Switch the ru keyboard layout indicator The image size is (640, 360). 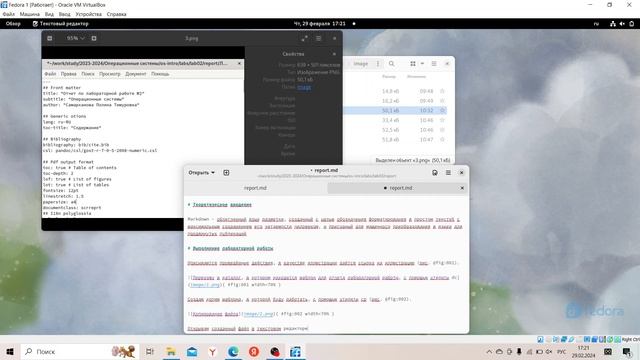point(596,24)
